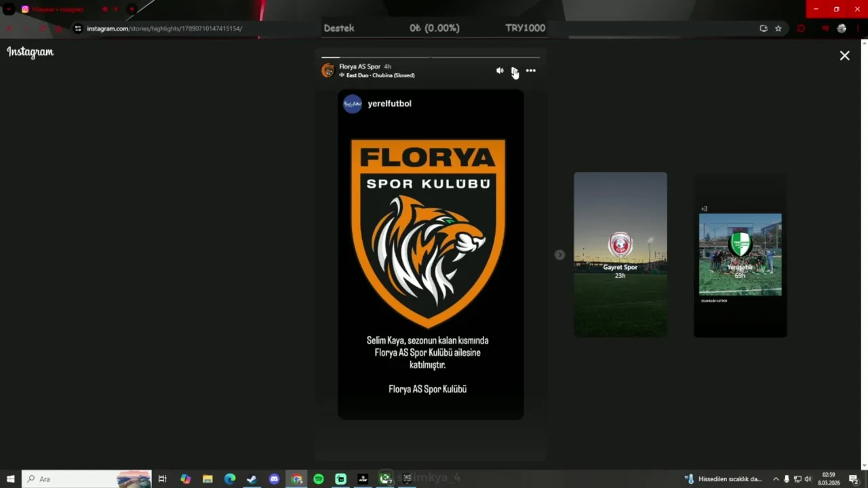Pause the Florya AS Spor story
Screen dimensions: 868x488
click(x=515, y=70)
